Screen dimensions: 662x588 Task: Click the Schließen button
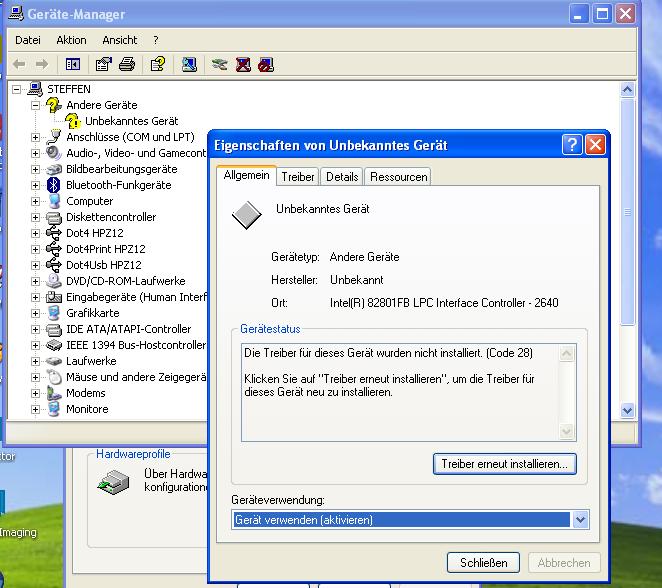point(483,562)
